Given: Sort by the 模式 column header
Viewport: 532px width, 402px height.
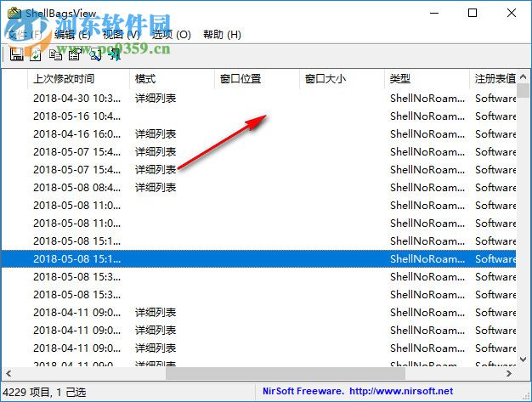Looking at the screenshot, I should (172, 79).
